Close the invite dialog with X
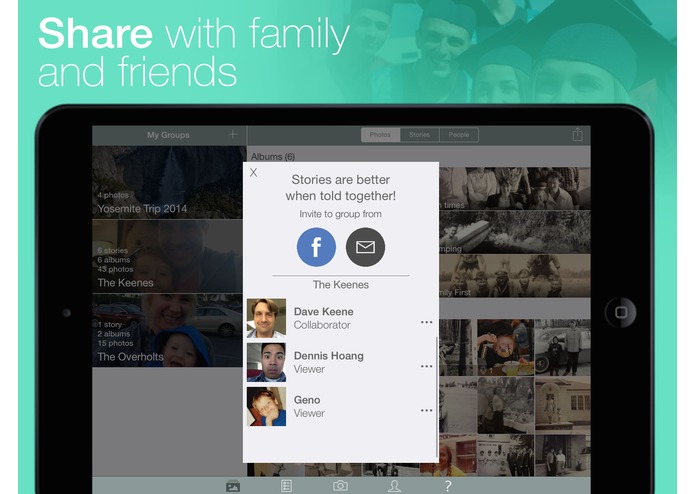 254,172
